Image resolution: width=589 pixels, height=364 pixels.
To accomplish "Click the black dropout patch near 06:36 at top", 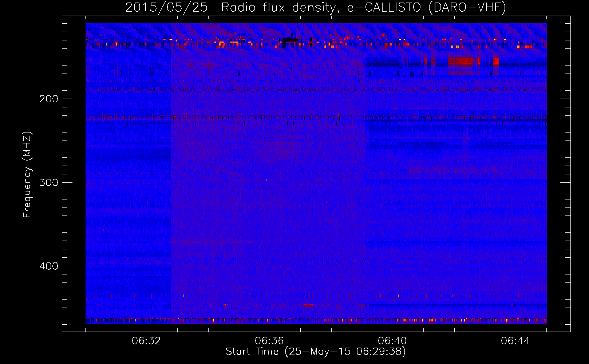I will point(290,39).
